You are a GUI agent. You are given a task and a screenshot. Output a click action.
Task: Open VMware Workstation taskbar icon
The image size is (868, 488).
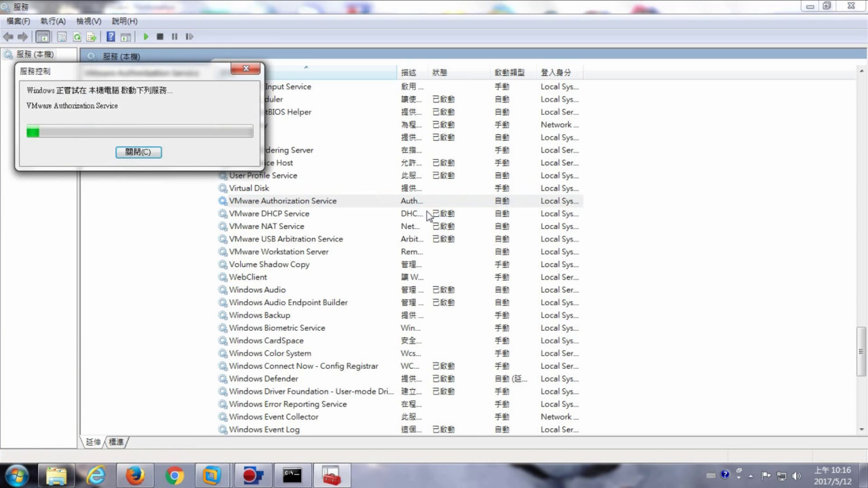tap(213, 476)
